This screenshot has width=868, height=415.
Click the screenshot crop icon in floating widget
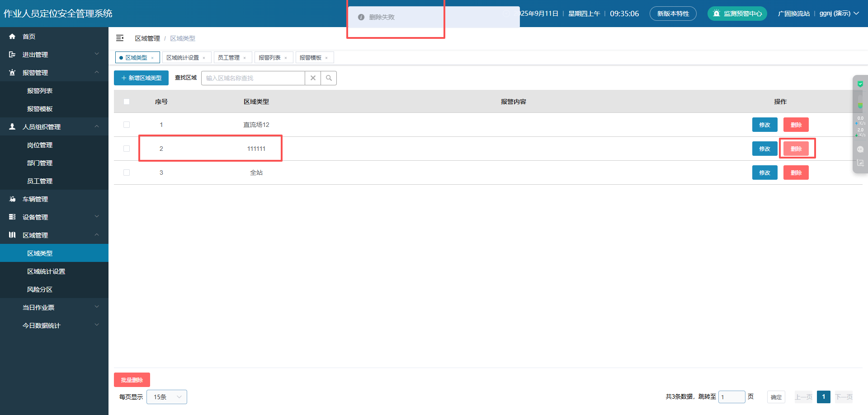(x=860, y=163)
